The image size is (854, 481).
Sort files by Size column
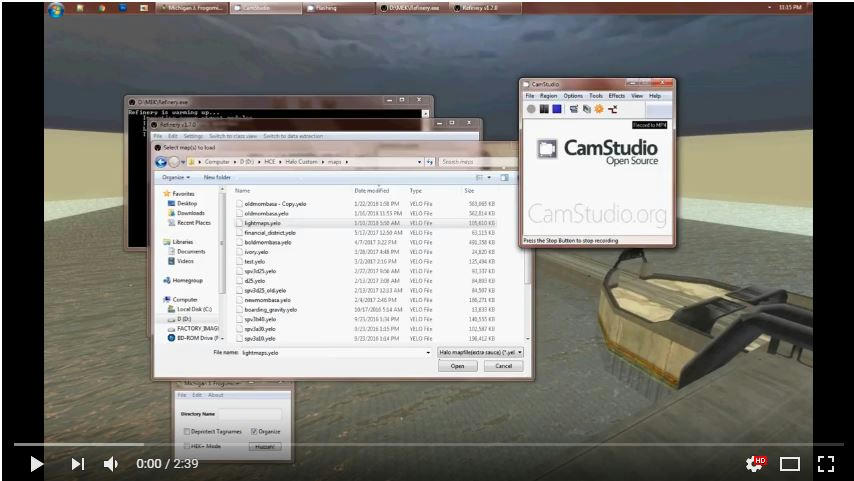469,191
